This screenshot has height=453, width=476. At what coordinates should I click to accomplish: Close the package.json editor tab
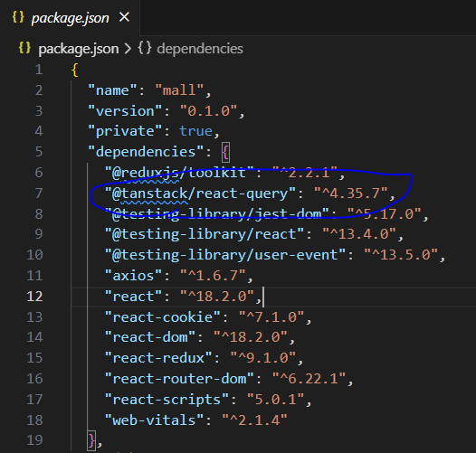pyautogui.click(x=124, y=17)
